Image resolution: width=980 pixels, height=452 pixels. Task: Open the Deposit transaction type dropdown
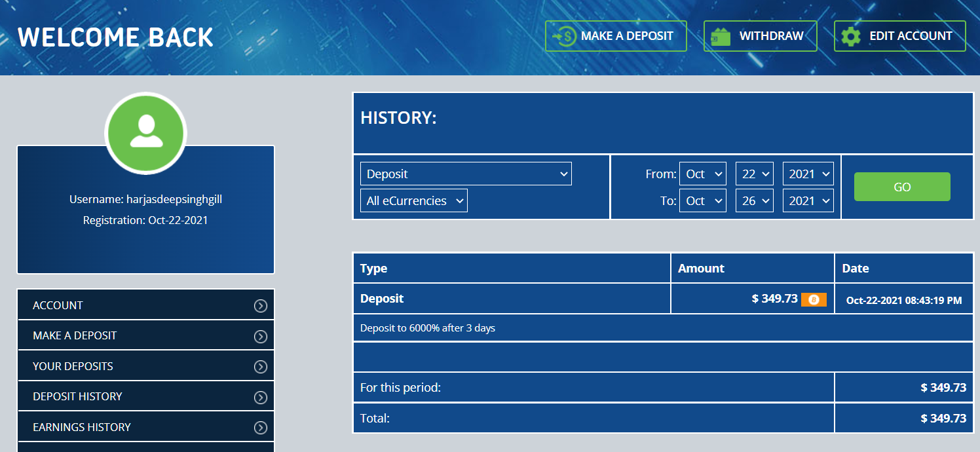coord(466,174)
